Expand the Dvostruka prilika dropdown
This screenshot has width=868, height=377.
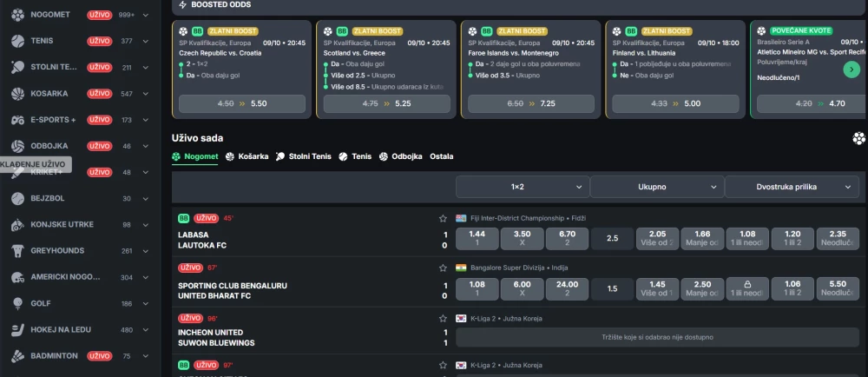click(790, 187)
